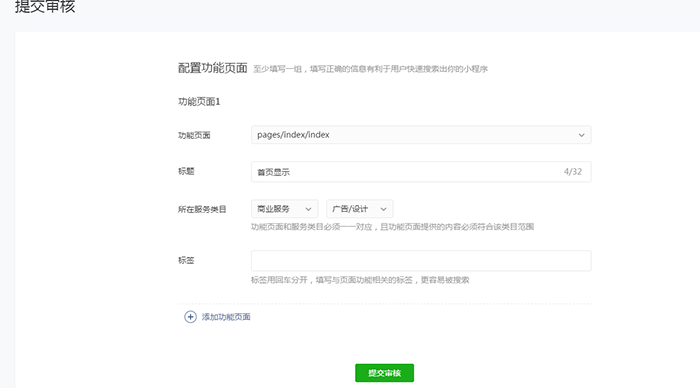Click the 4/32 character counter
Viewport: 700px width, 388px height.
pos(573,172)
